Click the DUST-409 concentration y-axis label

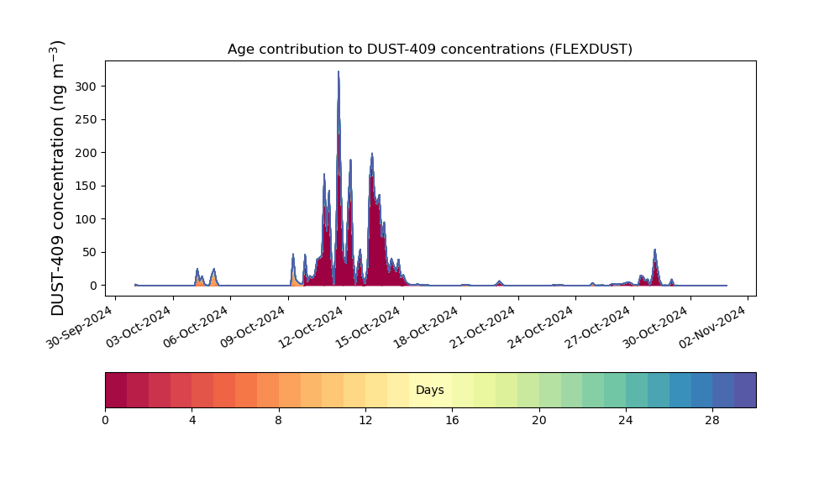[x=58, y=178]
